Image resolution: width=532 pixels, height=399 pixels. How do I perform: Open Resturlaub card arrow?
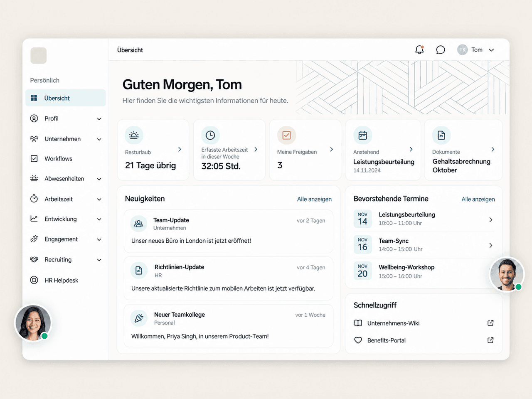pyautogui.click(x=180, y=149)
